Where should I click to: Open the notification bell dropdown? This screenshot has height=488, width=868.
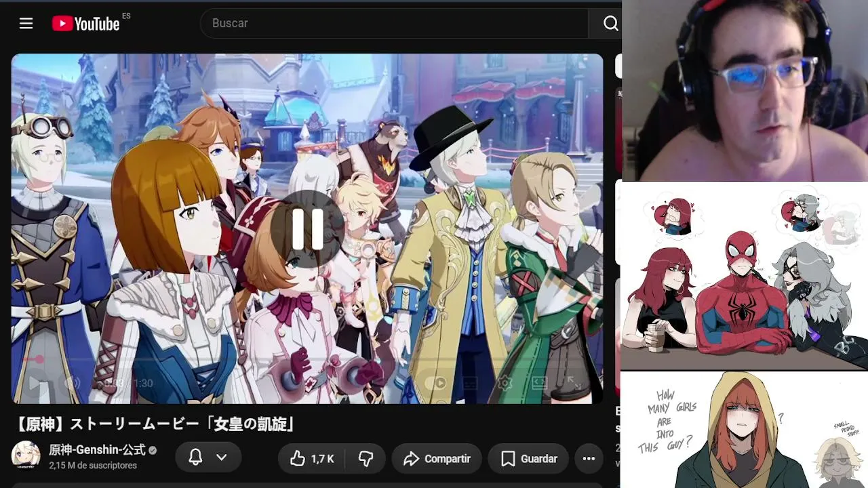click(x=208, y=458)
